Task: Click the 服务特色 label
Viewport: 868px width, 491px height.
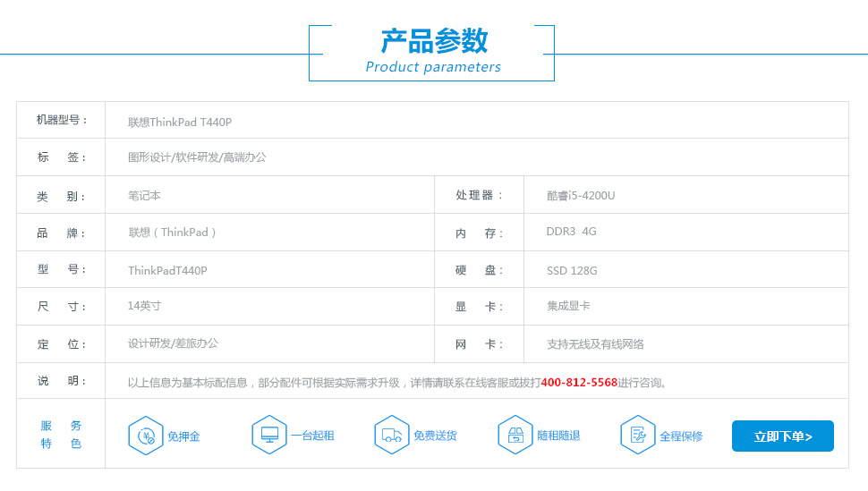Action: coord(61,435)
